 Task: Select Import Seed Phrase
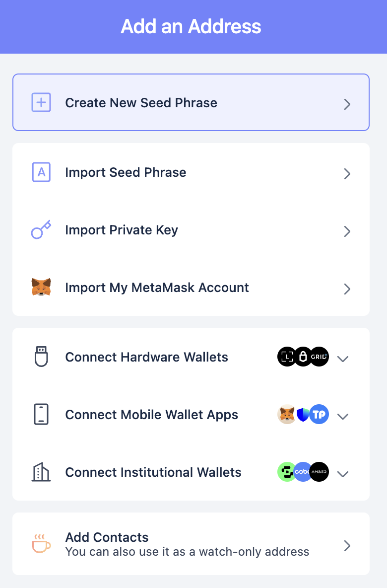[191, 172]
